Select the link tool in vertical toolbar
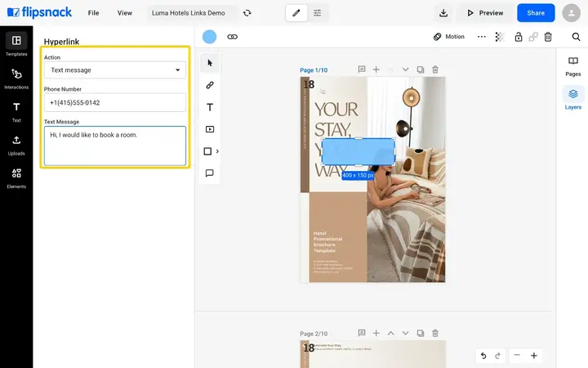Screen dimensions: 588x368 click(x=210, y=85)
